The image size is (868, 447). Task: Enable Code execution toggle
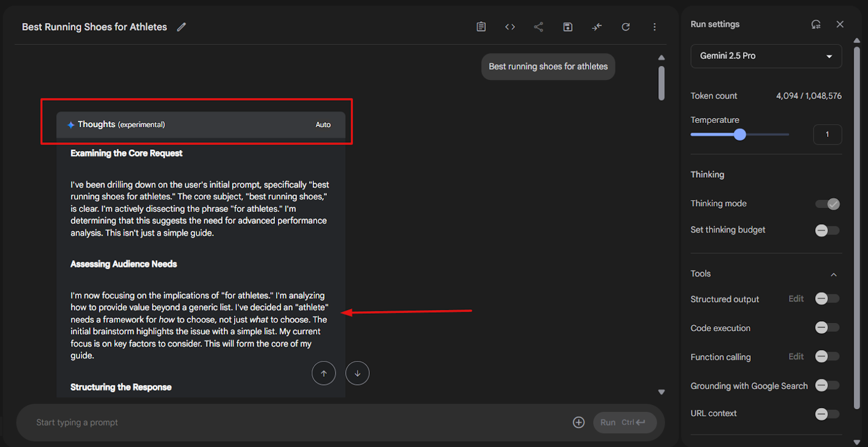click(827, 328)
